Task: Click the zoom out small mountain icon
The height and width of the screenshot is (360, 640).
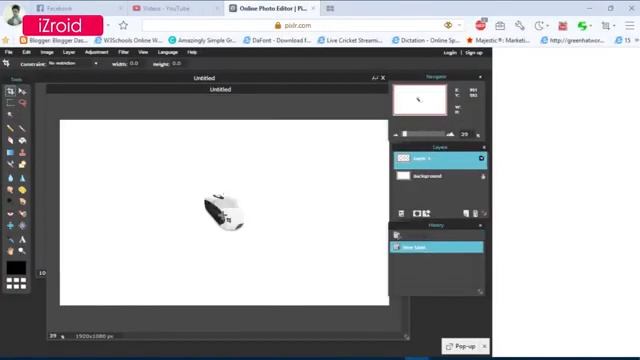Action: tap(396, 134)
